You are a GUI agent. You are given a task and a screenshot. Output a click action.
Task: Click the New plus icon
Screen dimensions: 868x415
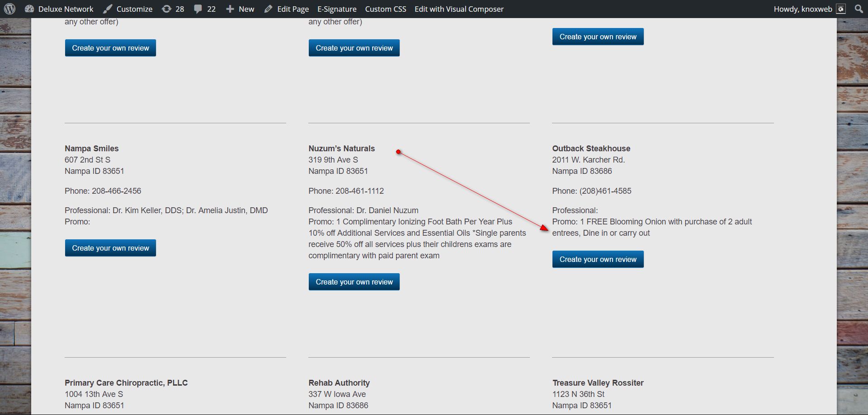pos(230,9)
